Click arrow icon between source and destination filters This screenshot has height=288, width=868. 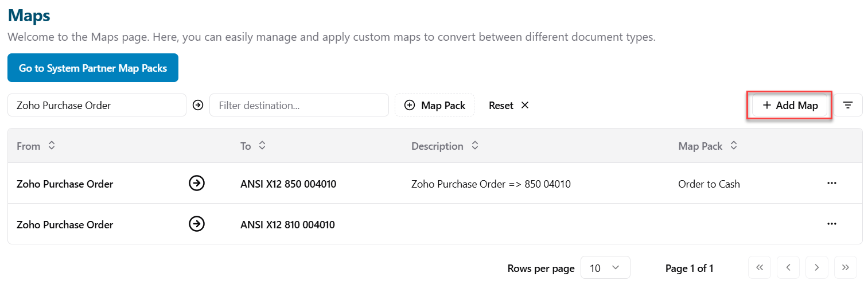(198, 105)
